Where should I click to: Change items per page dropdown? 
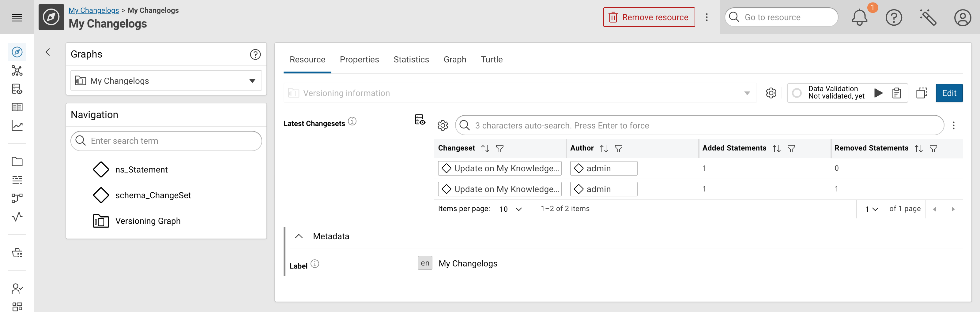tap(511, 209)
